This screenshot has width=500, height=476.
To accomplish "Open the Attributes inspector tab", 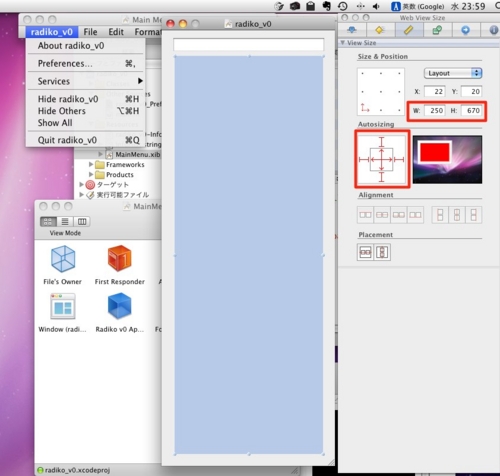I will click(x=352, y=30).
